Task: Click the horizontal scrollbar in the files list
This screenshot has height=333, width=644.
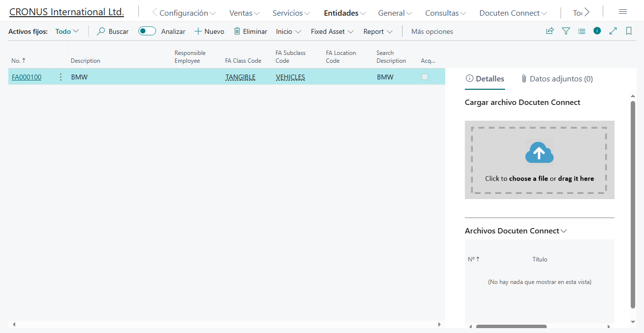Action: (x=511, y=326)
